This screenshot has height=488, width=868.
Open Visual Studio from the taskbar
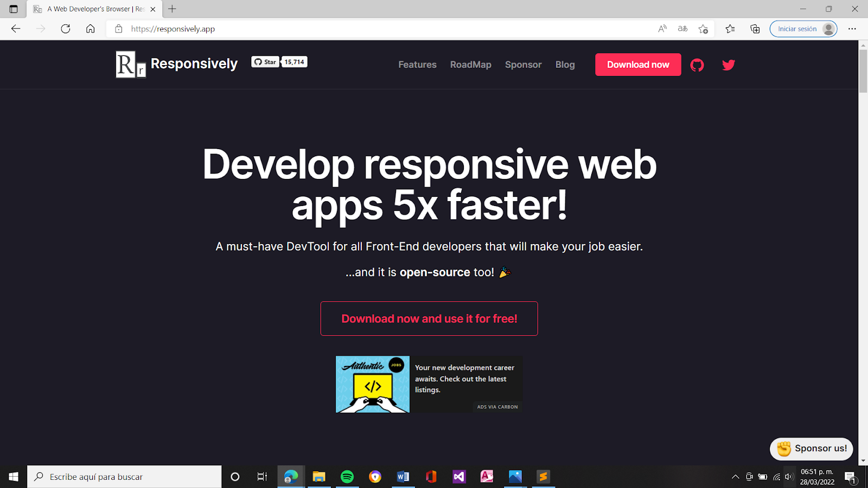[x=459, y=477]
